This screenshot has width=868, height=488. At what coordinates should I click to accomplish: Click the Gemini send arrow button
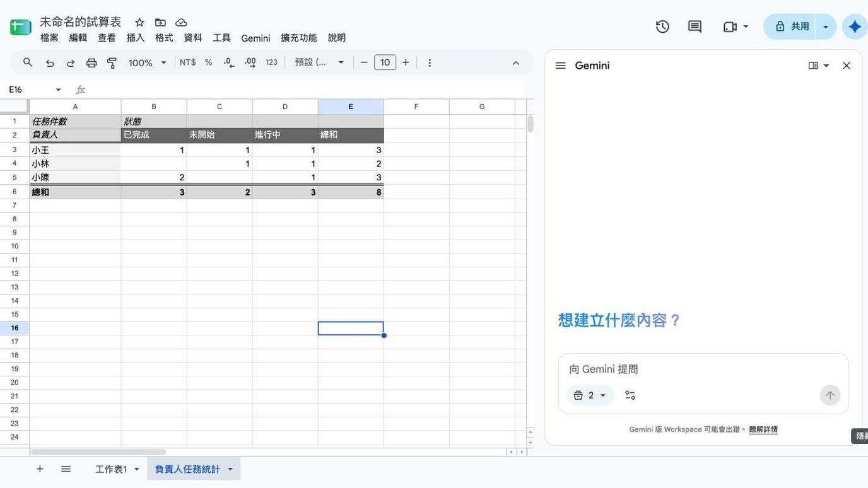pos(830,395)
